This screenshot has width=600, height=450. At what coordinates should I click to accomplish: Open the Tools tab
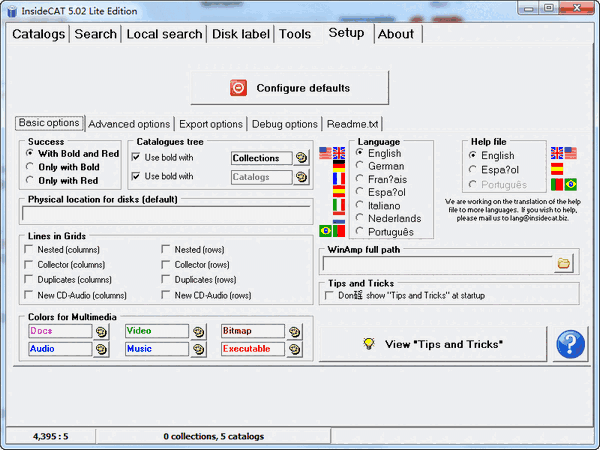point(295,34)
